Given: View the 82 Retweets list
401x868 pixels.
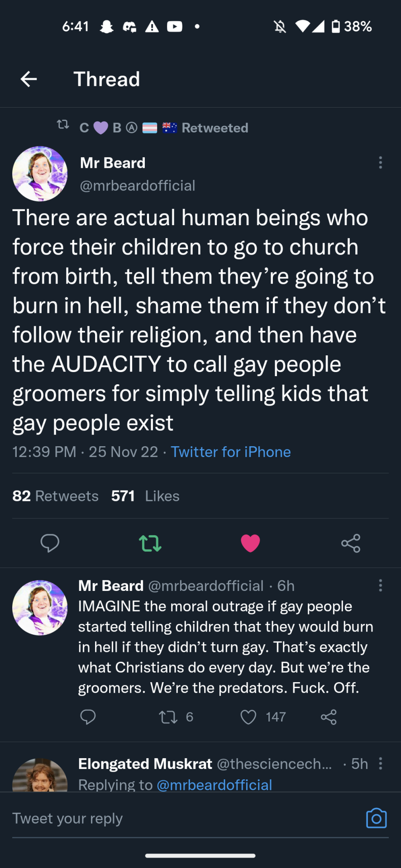Looking at the screenshot, I should (x=55, y=496).
